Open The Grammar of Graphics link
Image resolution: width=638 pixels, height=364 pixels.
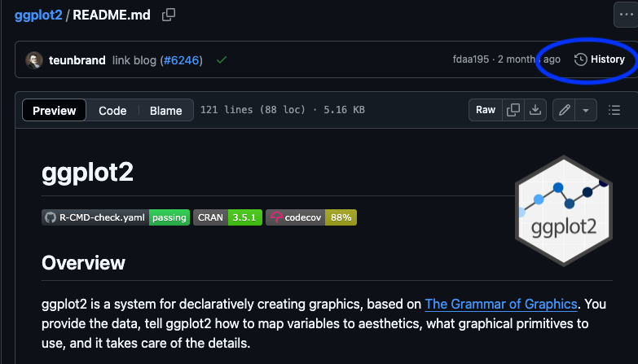[501, 304]
